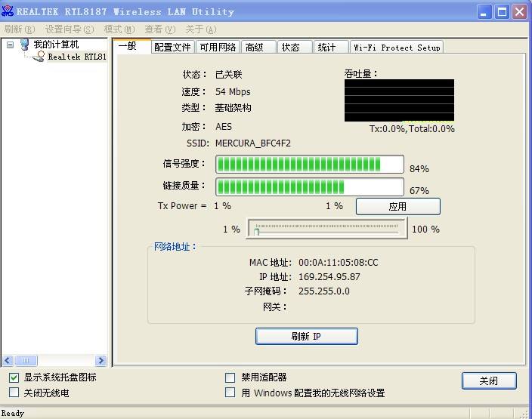Click the Tx:0.0%,Total:0.0% text
The width and height of the screenshot is (532, 419).
412,129
